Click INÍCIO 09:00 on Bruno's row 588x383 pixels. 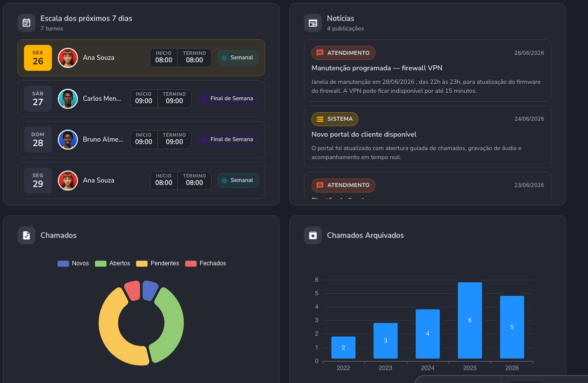[x=144, y=140]
